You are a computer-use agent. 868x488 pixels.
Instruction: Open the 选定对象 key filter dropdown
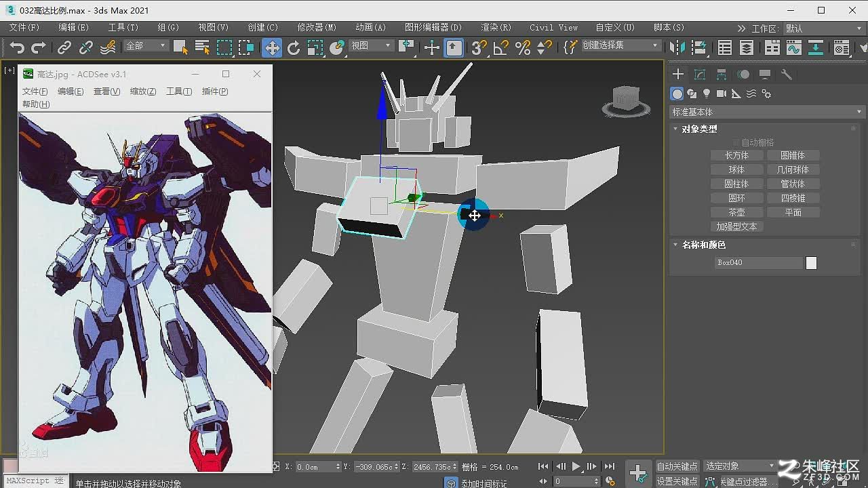[739, 466]
